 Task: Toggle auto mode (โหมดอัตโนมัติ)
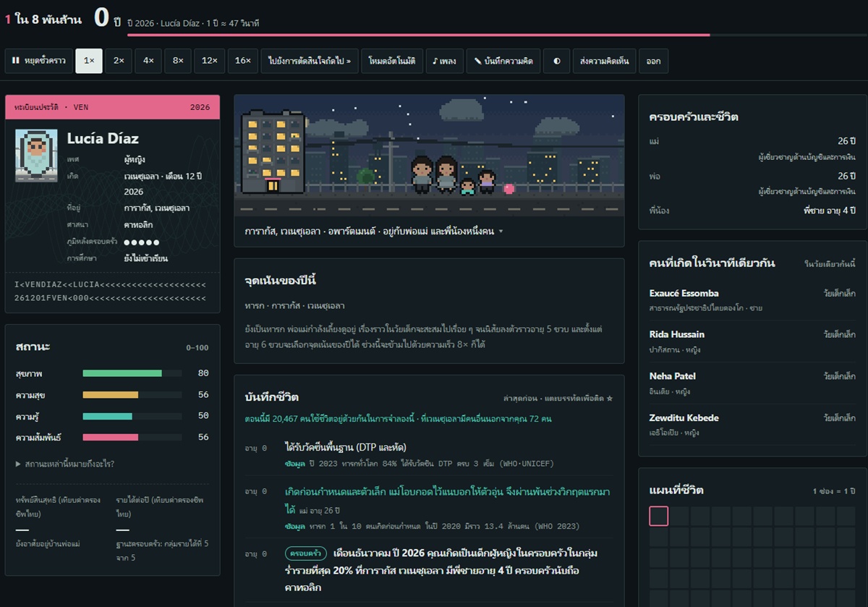pos(392,61)
